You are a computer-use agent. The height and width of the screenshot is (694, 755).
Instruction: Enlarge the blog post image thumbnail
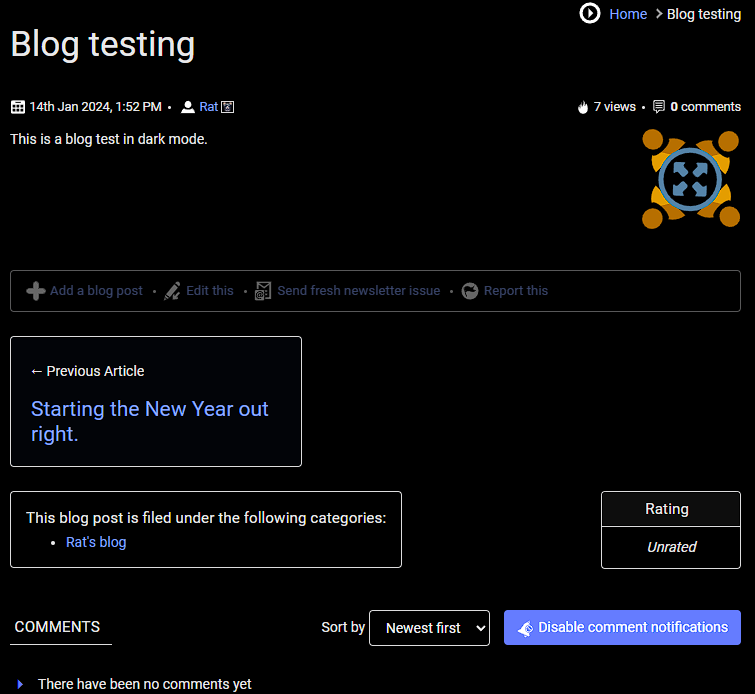pyautogui.click(x=690, y=179)
